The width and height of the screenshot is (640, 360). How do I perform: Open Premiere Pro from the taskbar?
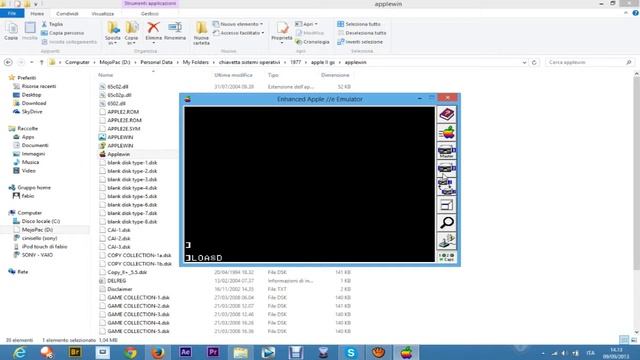[x=213, y=352]
